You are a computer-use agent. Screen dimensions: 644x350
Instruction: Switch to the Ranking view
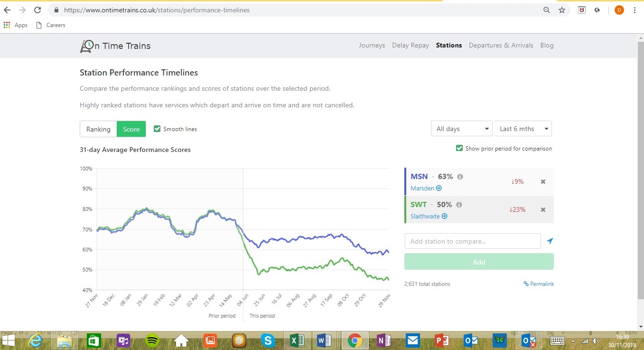(x=98, y=129)
